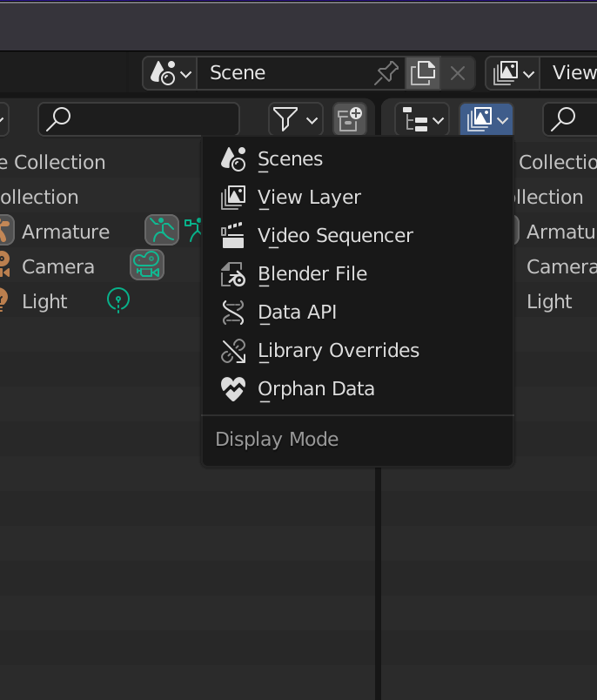Open the scene browse dropdown
This screenshot has height=700, width=597.
click(x=170, y=73)
